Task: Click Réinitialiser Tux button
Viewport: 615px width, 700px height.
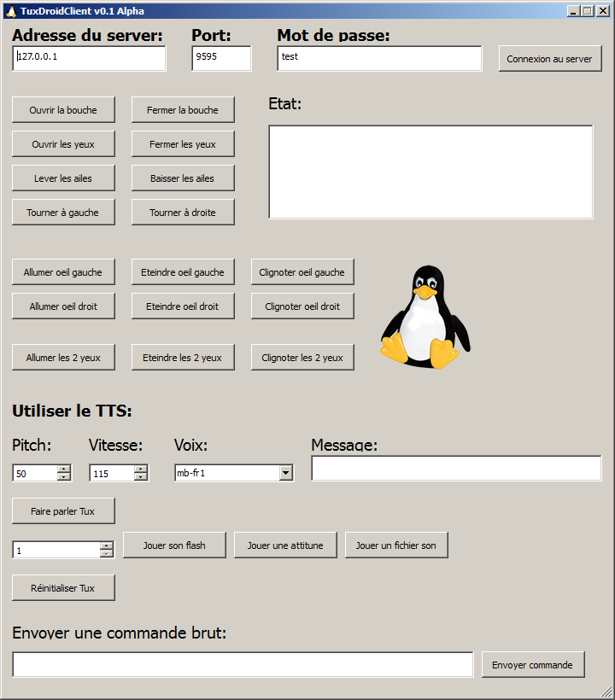Action: (63, 588)
